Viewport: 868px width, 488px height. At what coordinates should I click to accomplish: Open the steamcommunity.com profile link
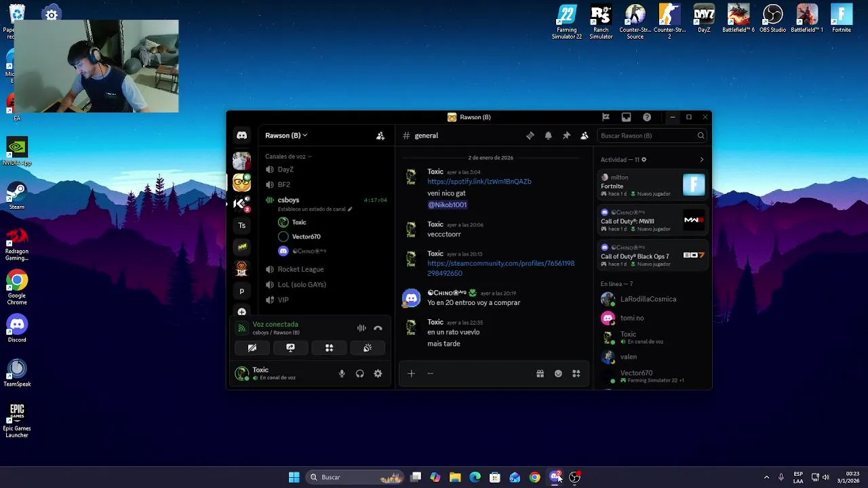(x=500, y=268)
